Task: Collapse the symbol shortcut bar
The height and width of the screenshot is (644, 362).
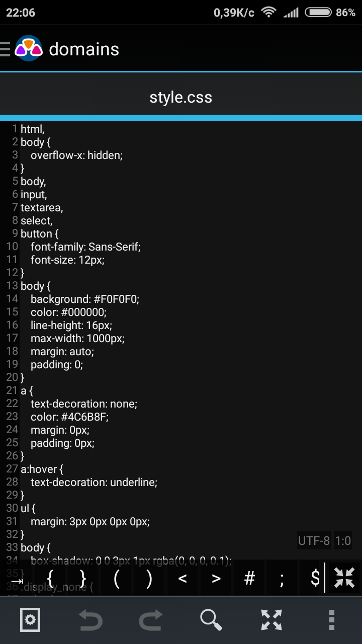Action: (x=344, y=578)
